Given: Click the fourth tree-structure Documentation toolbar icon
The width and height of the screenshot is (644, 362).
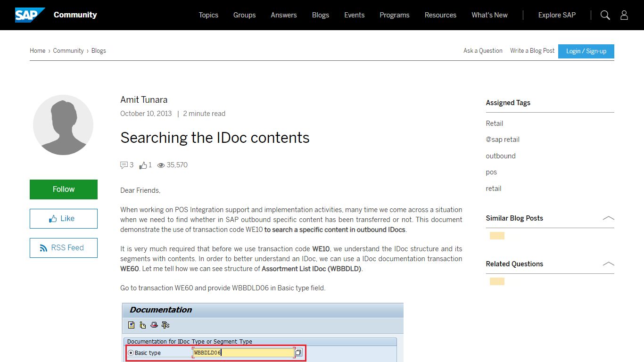Looking at the screenshot, I should pyautogui.click(x=165, y=325).
